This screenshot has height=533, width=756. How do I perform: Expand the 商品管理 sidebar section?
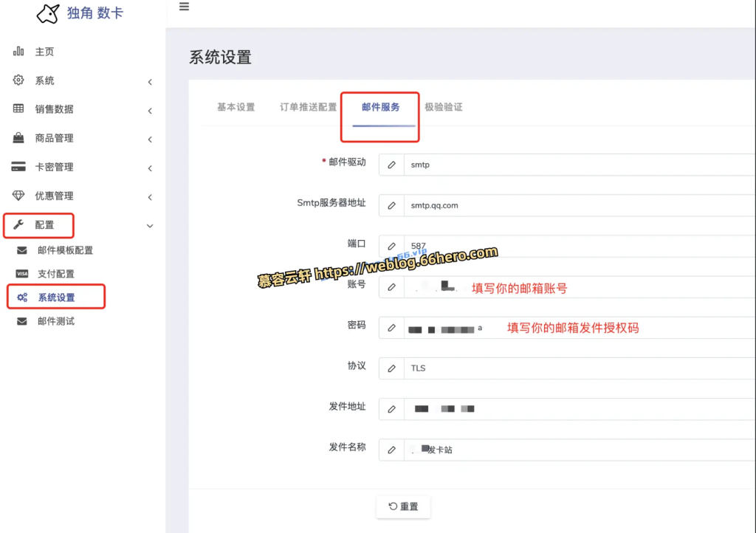(150, 137)
